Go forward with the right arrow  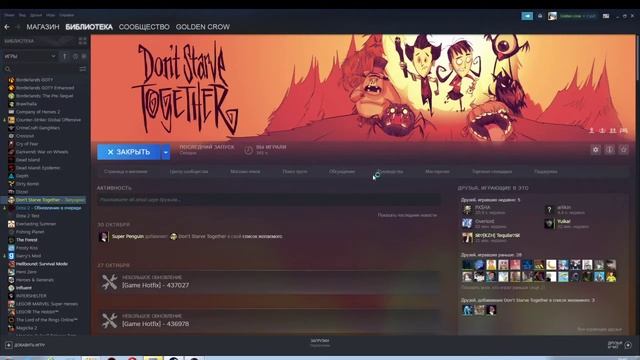tap(18, 27)
